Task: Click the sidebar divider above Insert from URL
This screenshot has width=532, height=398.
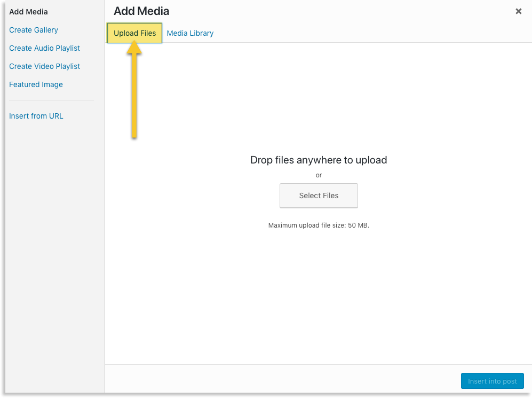Action: (x=51, y=100)
